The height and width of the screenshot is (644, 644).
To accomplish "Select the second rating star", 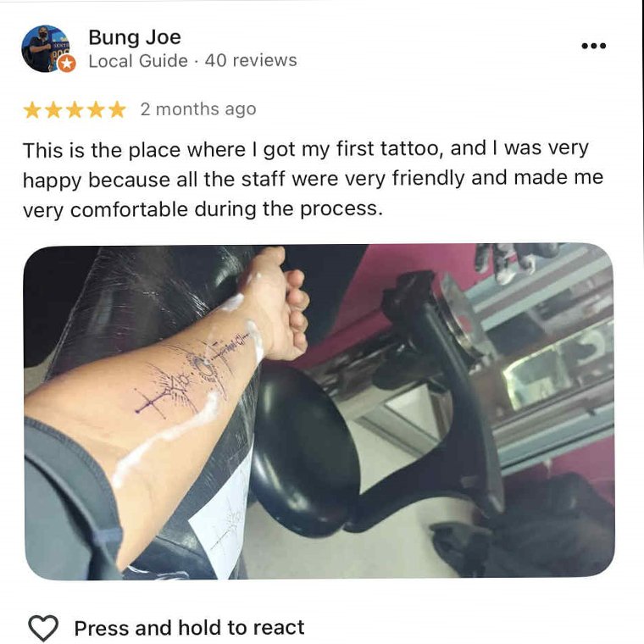I will click(53, 109).
